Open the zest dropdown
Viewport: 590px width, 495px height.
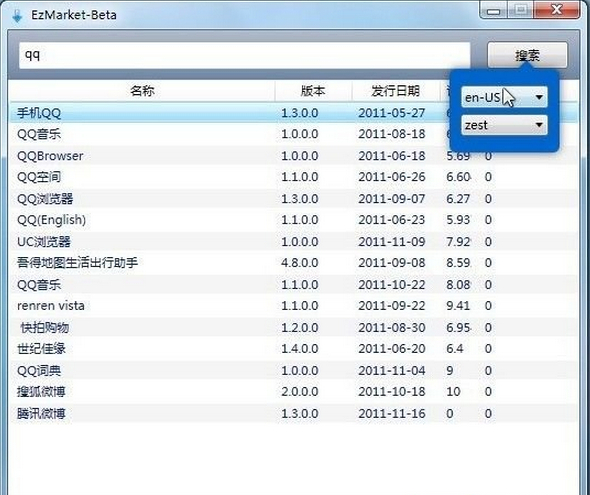point(504,125)
